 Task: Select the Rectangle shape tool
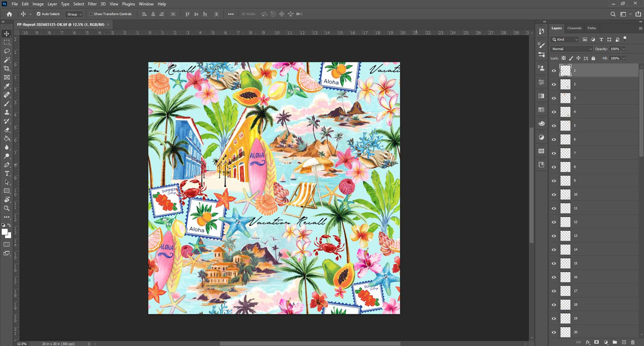[7, 191]
